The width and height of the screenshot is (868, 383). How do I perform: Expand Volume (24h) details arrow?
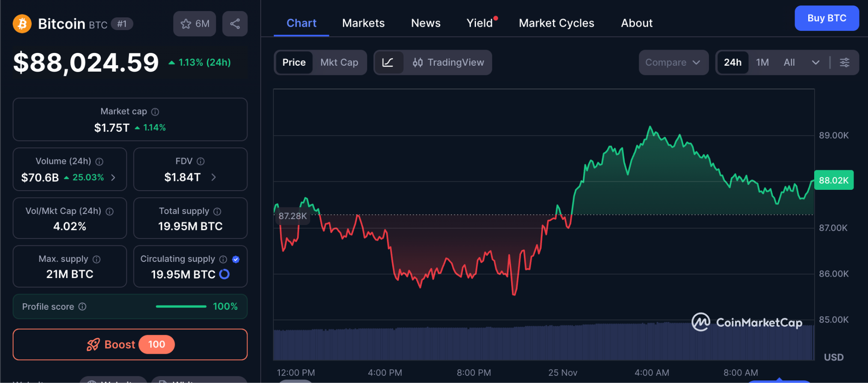(x=113, y=178)
